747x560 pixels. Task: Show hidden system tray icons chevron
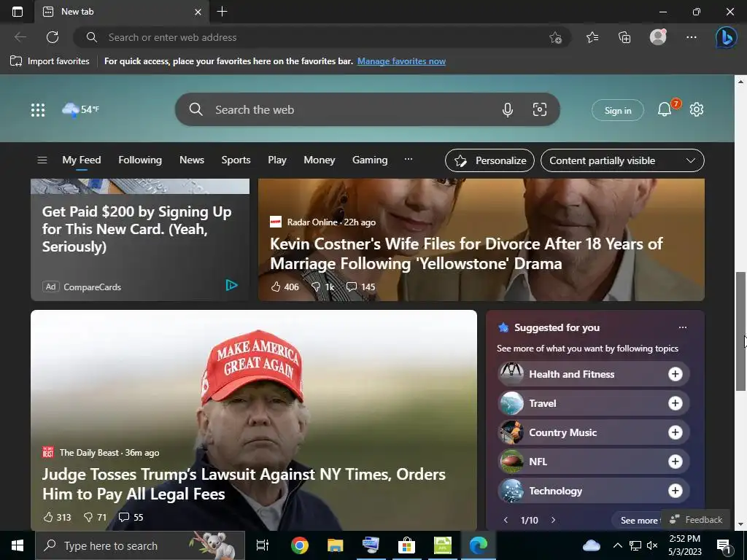[x=617, y=545]
